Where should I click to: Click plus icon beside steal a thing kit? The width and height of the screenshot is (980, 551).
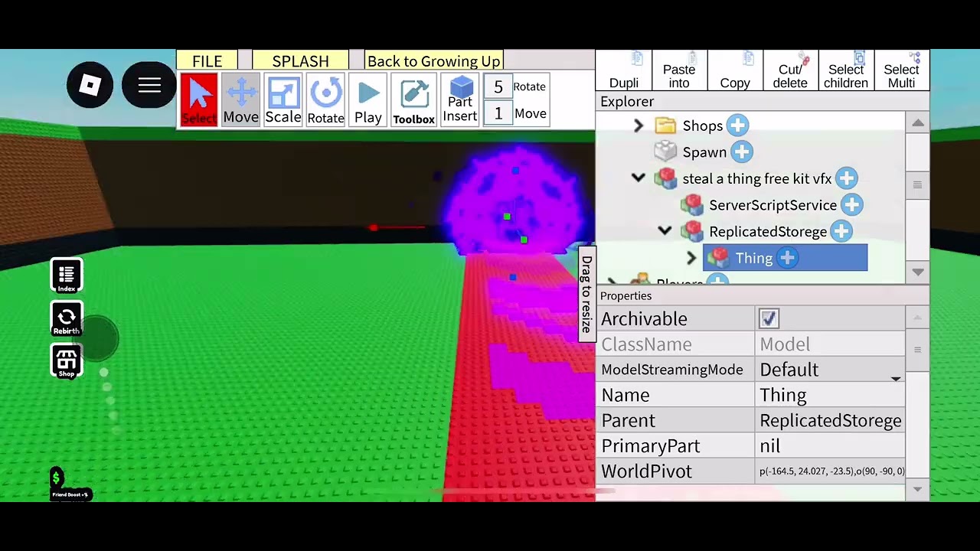[846, 178]
